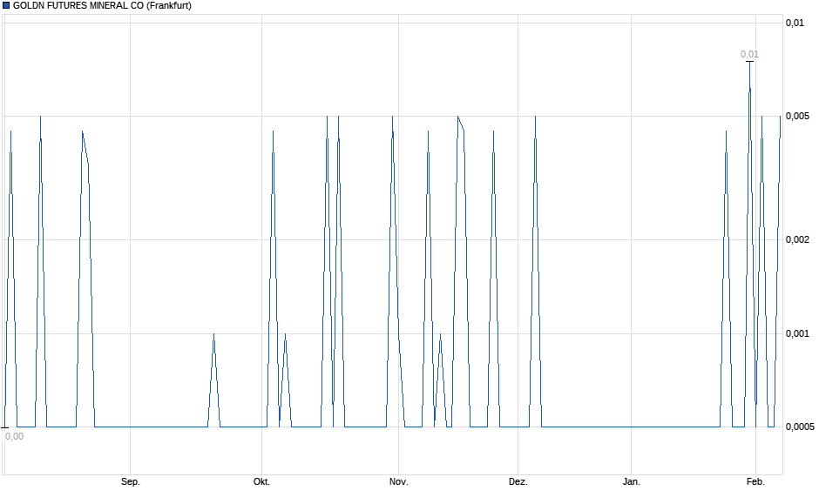Click the blue legend square beside chart title
The image size is (819, 504).
click(x=6, y=6)
